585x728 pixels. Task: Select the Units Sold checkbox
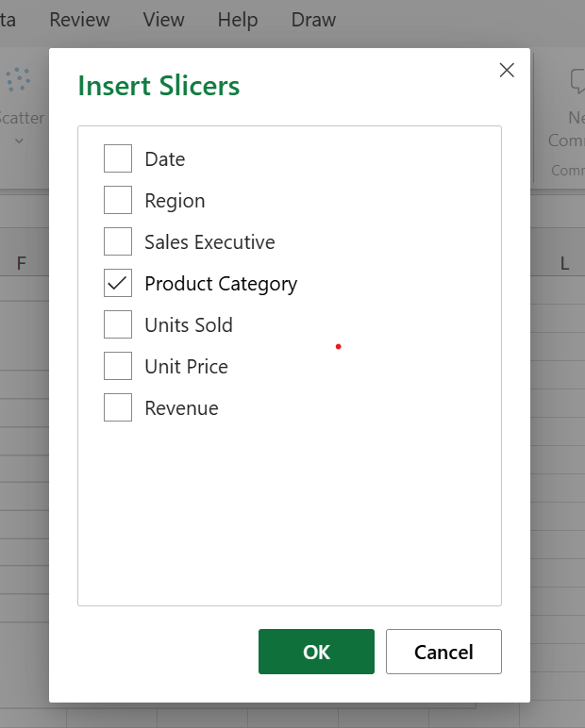point(118,324)
